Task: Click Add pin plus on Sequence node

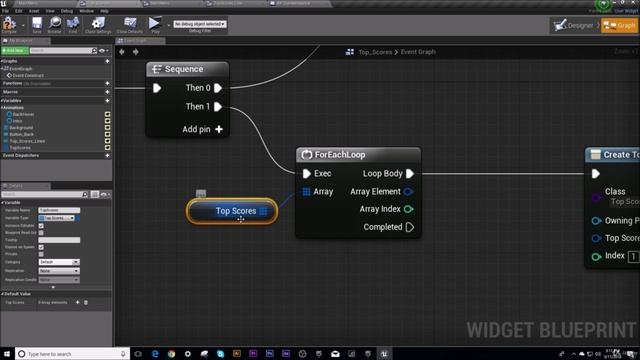Action: point(219,129)
